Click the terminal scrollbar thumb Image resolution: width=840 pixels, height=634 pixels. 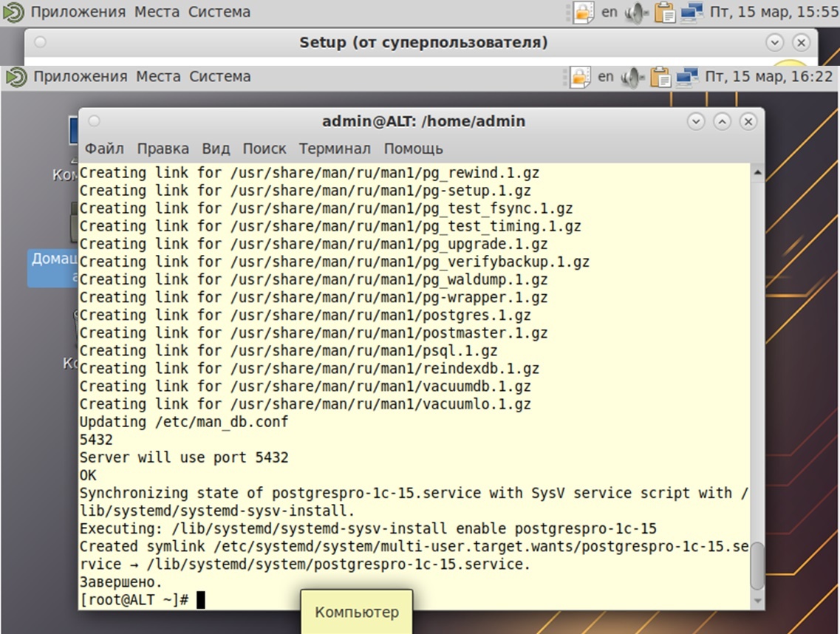tap(757, 566)
